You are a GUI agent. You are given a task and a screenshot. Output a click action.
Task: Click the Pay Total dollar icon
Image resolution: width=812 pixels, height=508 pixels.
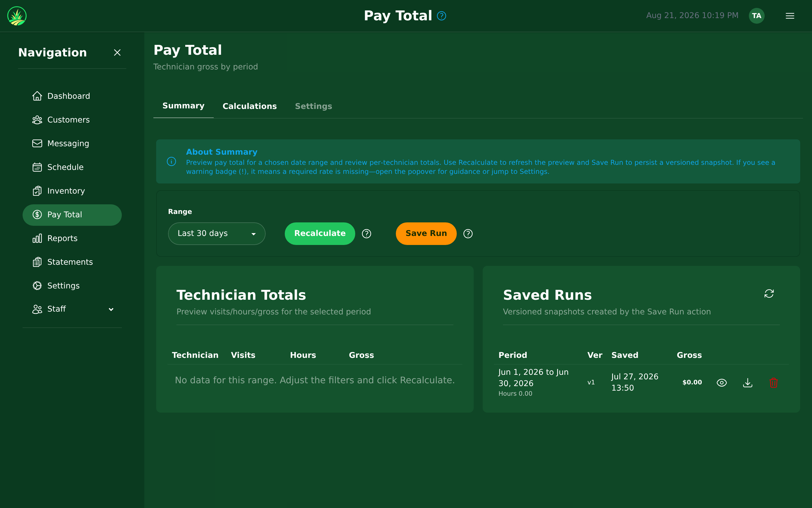(37, 215)
